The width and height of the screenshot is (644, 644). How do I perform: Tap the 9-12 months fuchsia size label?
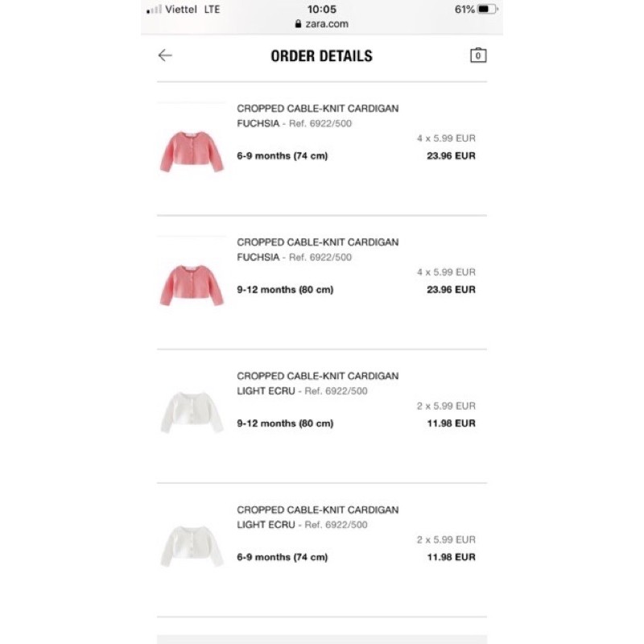[285, 290]
